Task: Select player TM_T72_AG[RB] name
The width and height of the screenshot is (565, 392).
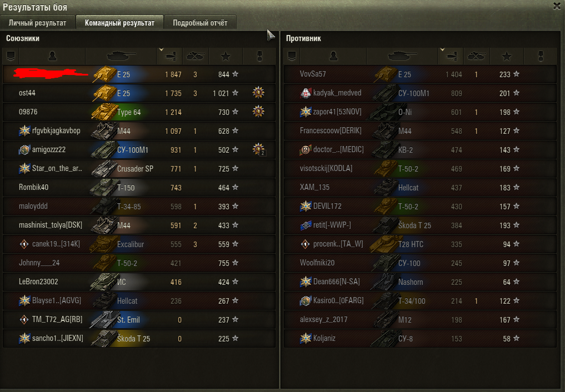Action: point(57,320)
